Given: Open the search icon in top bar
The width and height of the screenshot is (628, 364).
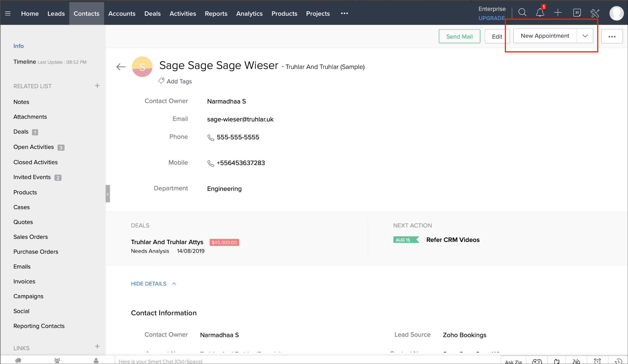Looking at the screenshot, I should click(522, 13).
